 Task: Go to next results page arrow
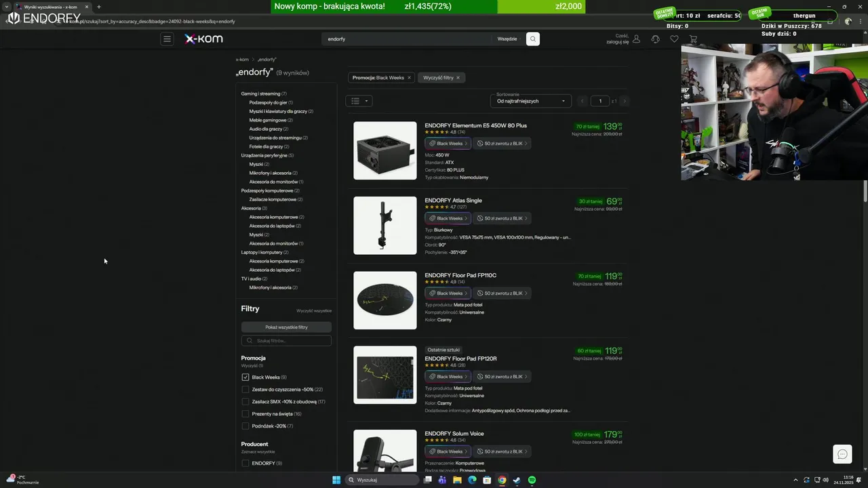click(625, 101)
